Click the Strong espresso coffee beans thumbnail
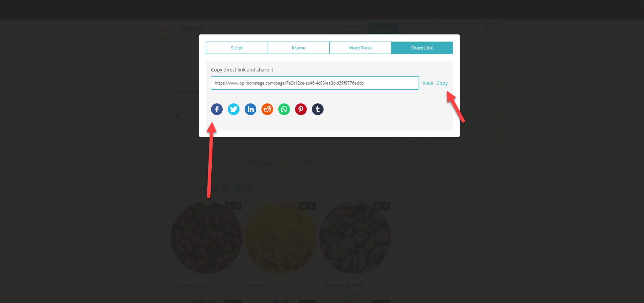644x303 pixels. tap(355, 238)
